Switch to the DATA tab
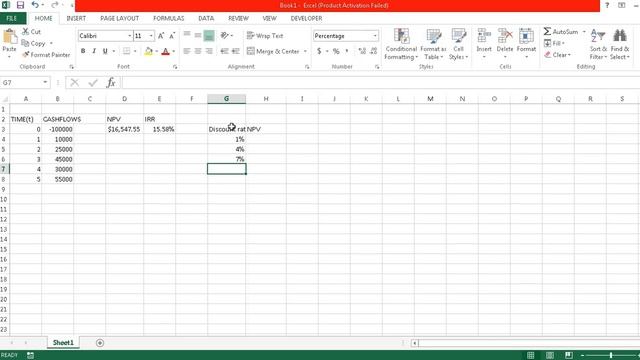 point(206,18)
